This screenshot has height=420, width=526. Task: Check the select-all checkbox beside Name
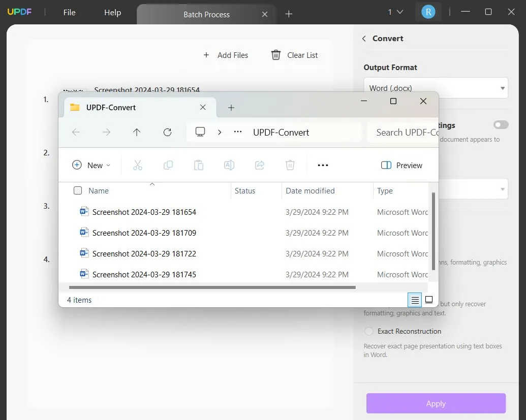click(x=77, y=190)
